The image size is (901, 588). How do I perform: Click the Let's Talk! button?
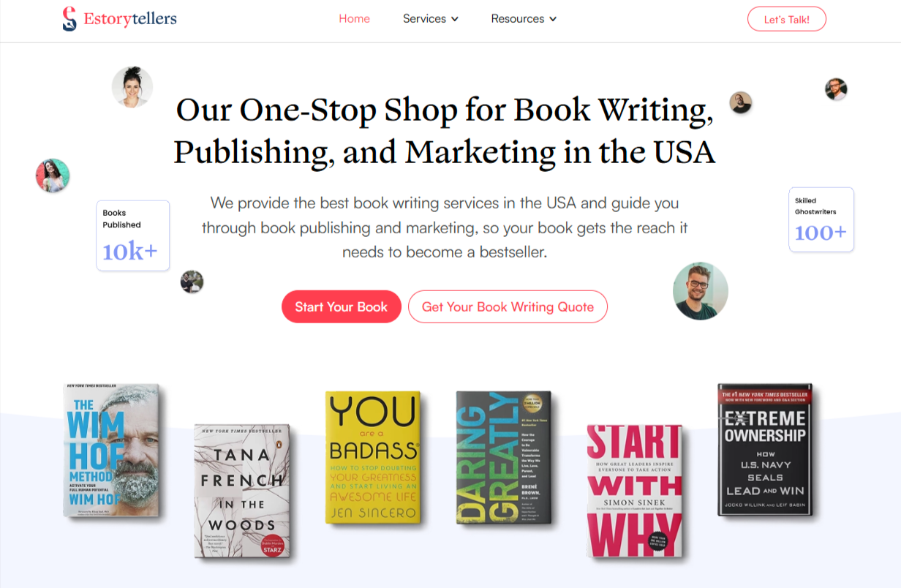(787, 19)
